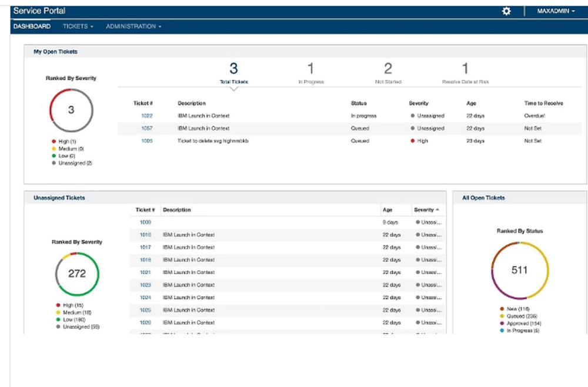This screenshot has height=387, width=588.
Task: Click the Unassigned (59) legend item
Action: coord(78,327)
